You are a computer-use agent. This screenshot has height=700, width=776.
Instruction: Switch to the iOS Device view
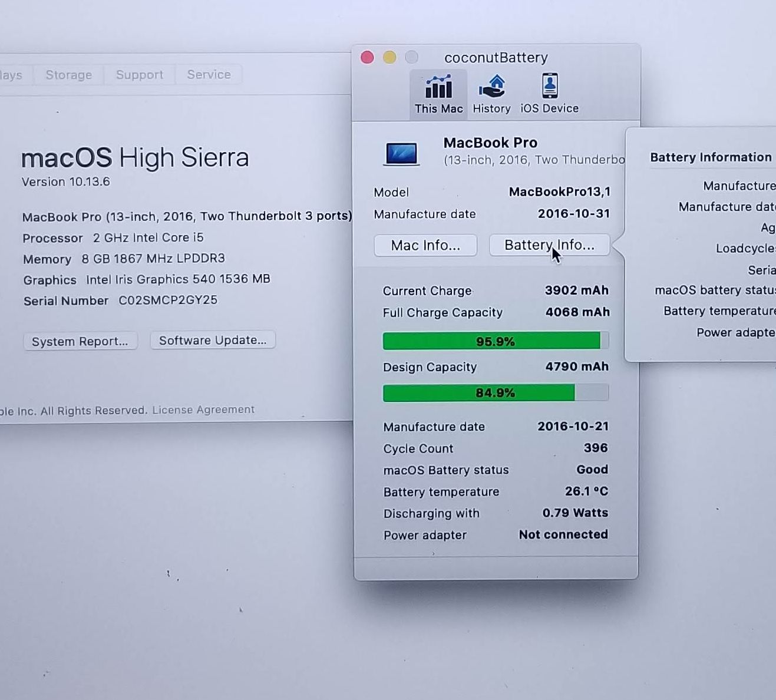549,94
